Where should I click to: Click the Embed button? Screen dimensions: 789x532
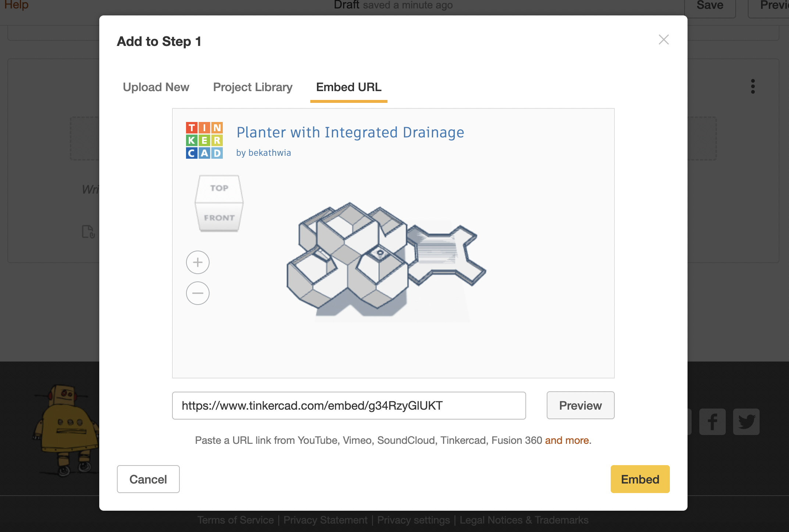640,479
